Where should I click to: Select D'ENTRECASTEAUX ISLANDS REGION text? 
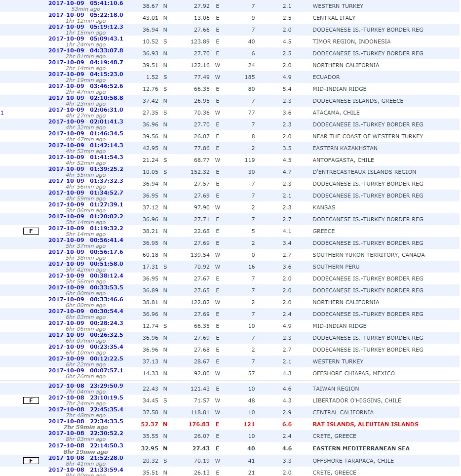[364, 172]
